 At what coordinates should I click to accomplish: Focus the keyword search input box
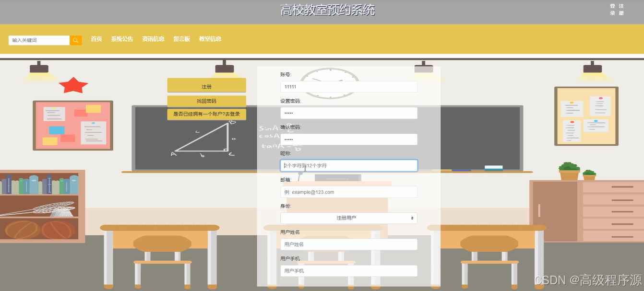coord(39,40)
